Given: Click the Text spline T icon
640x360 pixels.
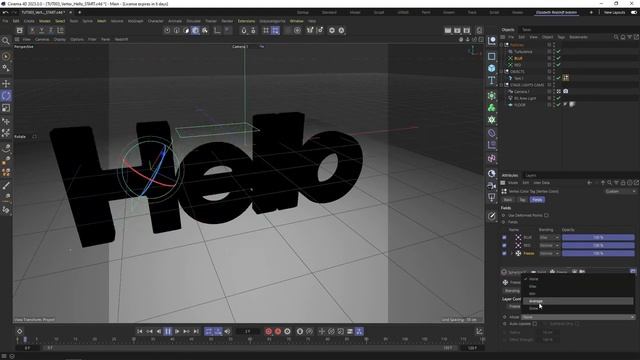Looking at the screenshot, I should (x=491, y=80).
